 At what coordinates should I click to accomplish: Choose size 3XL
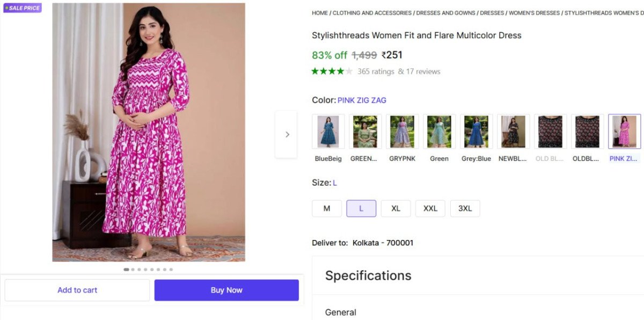click(465, 208)
